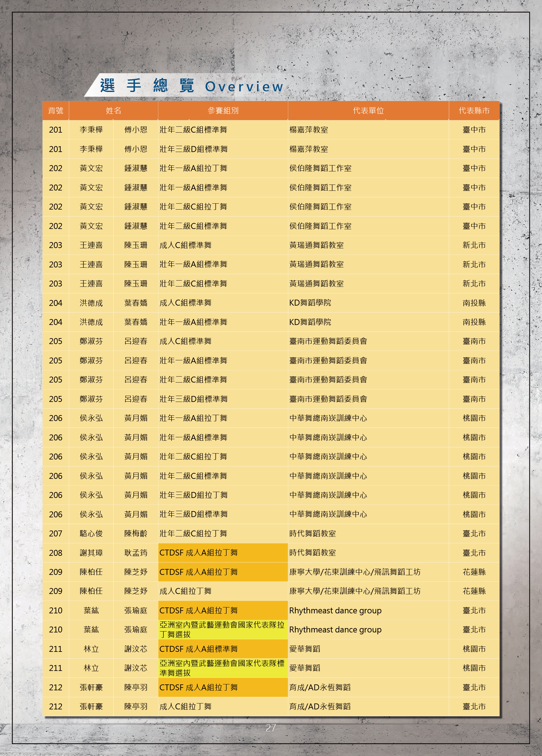The width and height of the screenshot is (542, 756).
Task: Select '成人C組標準舞' in the 洪德成 rows
Action: (x=186, y=303)
